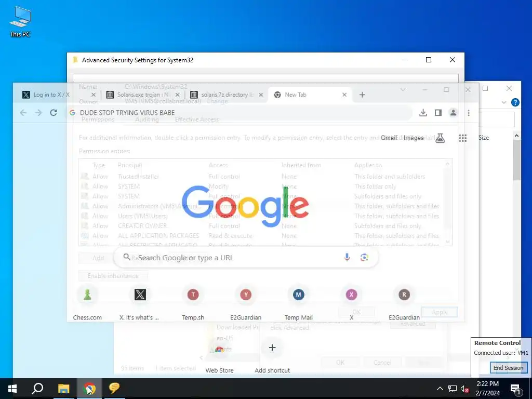This screenshot has height=399, width=532.
Task: Close the Log in to X tab
Action: pos(94,95)
